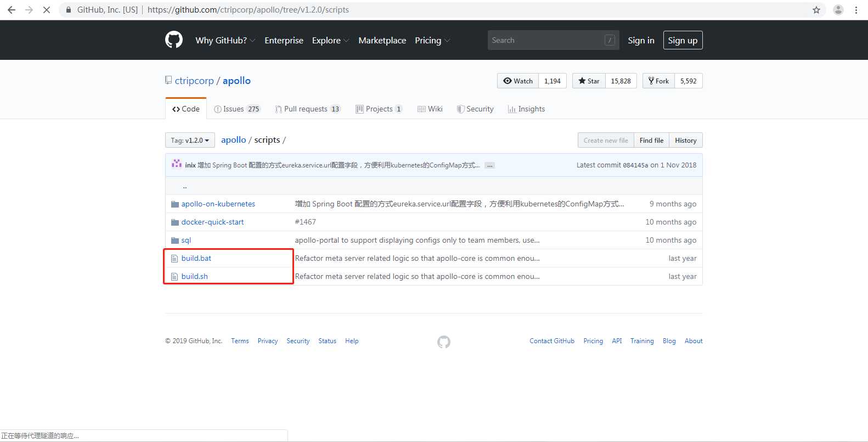Click the browser address bar URL
868x442 pixels.
tap(248, 10)
